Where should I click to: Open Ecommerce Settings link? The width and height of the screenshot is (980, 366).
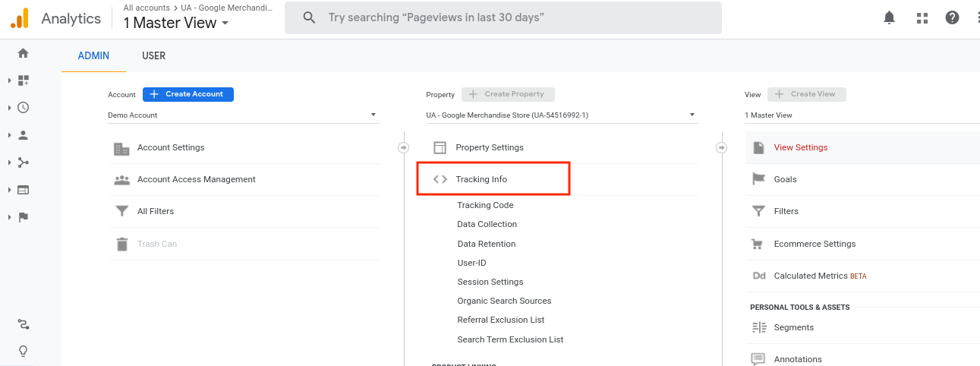point(815,244)
